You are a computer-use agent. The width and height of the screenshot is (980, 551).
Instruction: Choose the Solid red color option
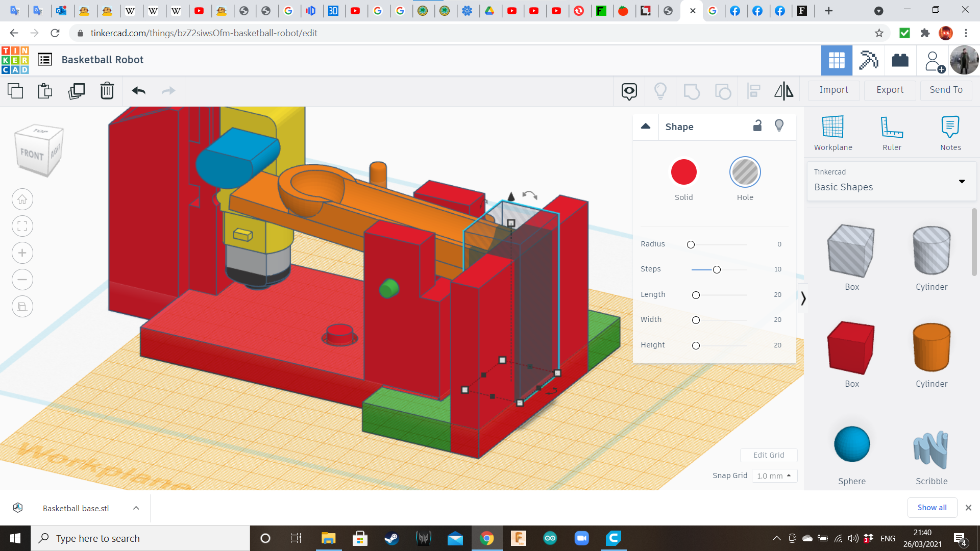[683, 172]
